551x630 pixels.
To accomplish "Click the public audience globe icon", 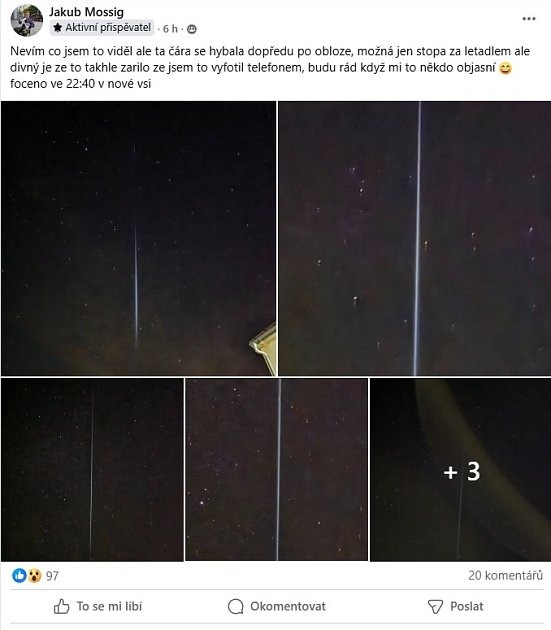I will [192, 29].
